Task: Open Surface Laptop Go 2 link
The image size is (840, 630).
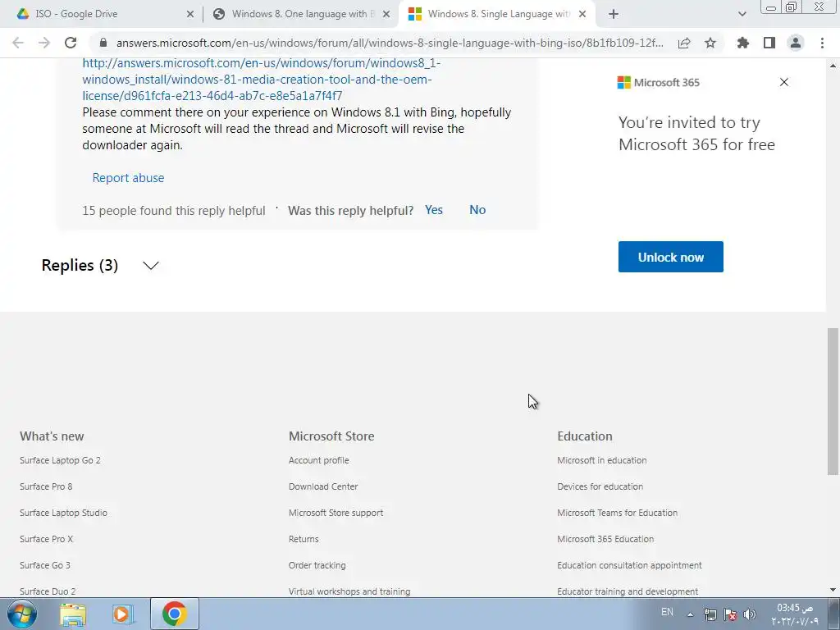Action: pos(60,460)
